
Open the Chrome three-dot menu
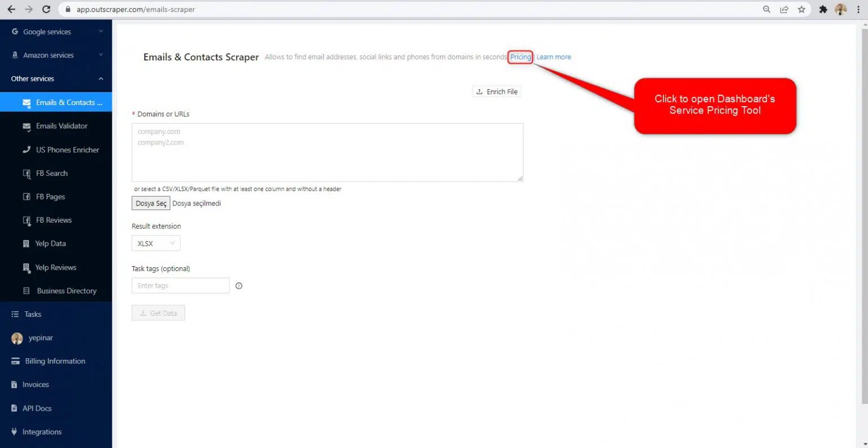click(858, 9)
